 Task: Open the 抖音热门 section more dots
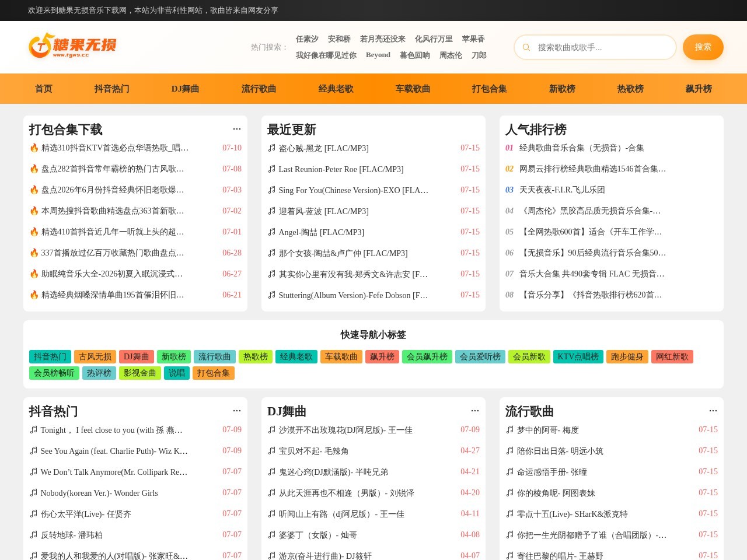(237, 411)
